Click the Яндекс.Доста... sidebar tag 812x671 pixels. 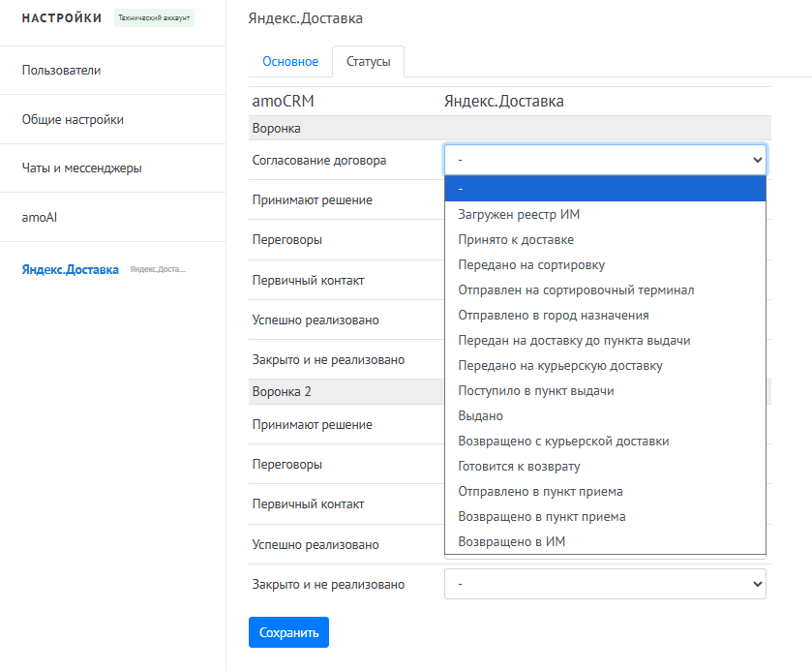click(158, 269)
